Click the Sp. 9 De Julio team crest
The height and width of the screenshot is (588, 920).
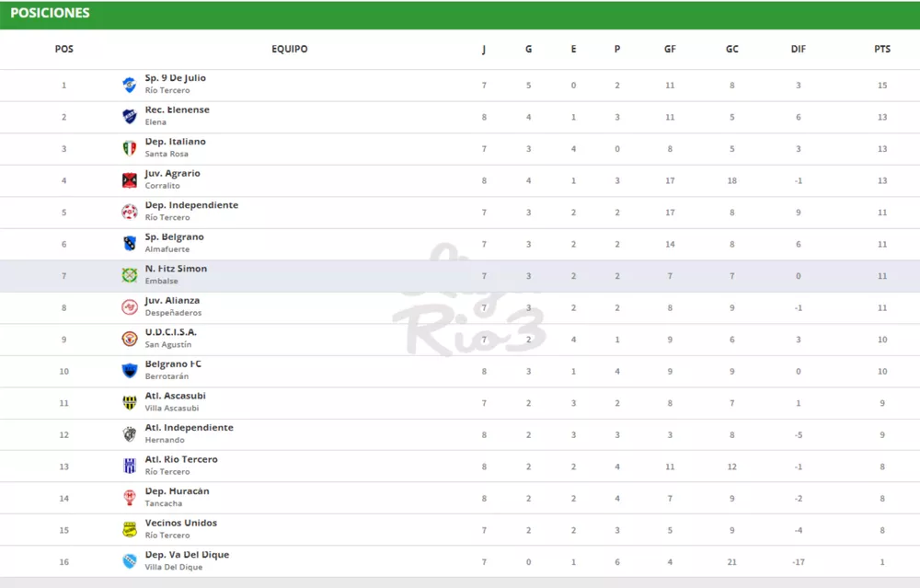point(130,85)
